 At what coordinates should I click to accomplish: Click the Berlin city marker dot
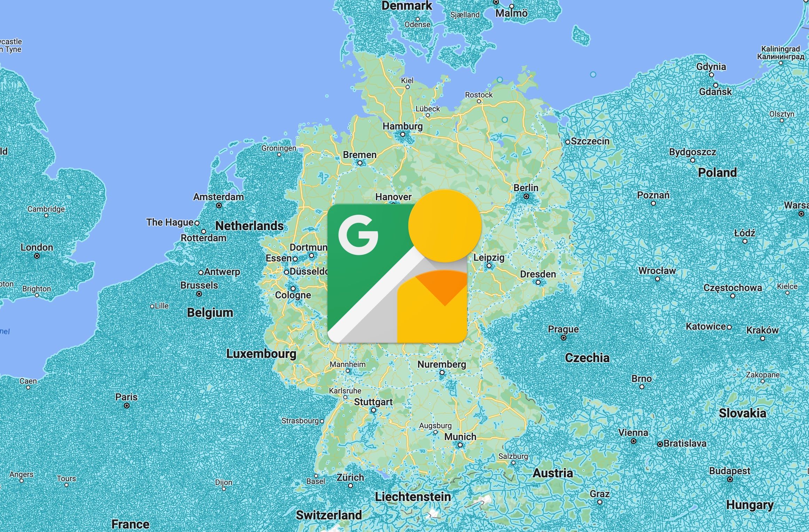(x=526, y=197)
